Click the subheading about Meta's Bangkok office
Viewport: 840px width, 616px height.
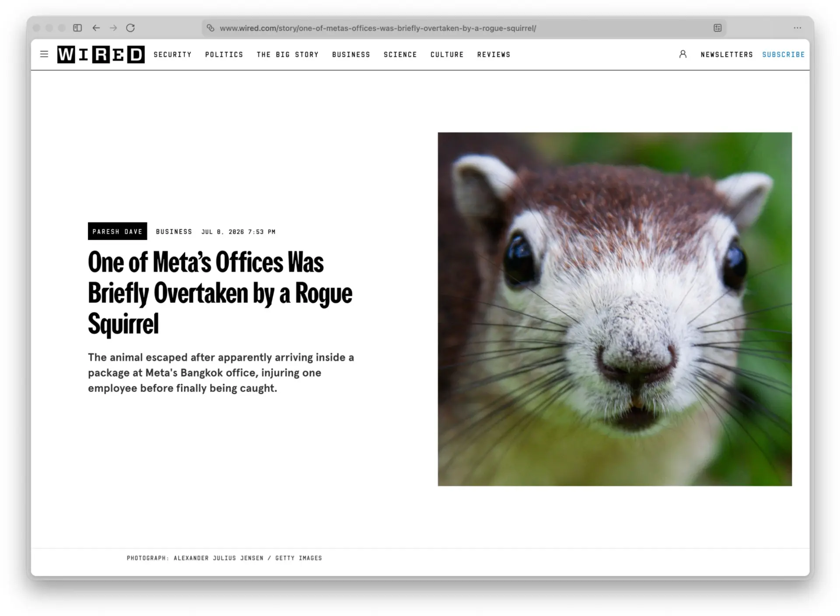[x=221, y=373]
